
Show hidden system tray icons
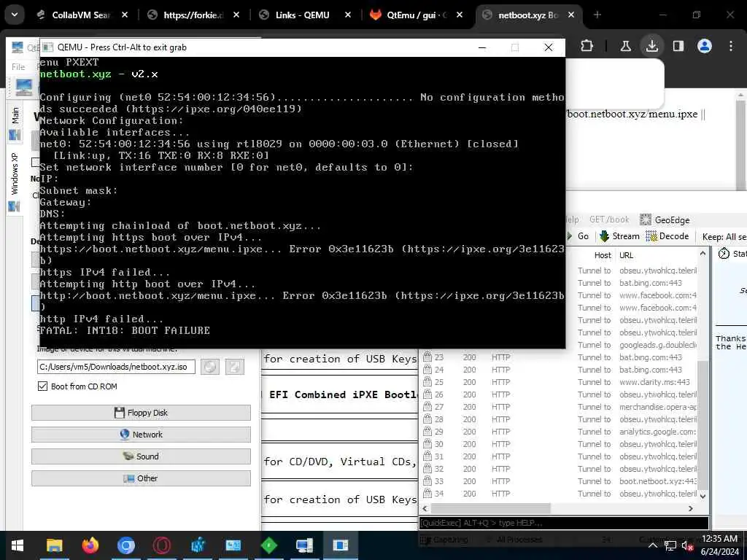coord(653,545)
